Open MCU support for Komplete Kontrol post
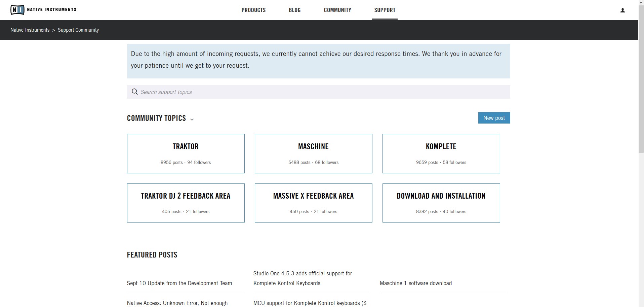The image size is (644, 307). (x=310, y=303)
